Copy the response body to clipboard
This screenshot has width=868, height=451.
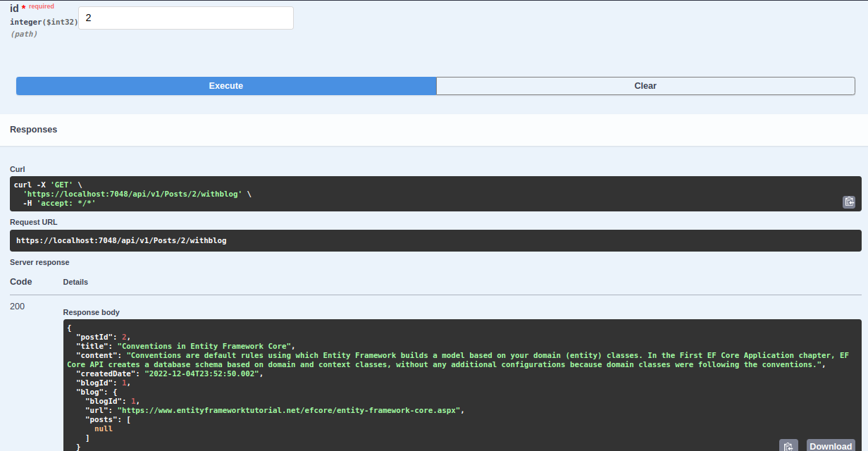(788, 445)
